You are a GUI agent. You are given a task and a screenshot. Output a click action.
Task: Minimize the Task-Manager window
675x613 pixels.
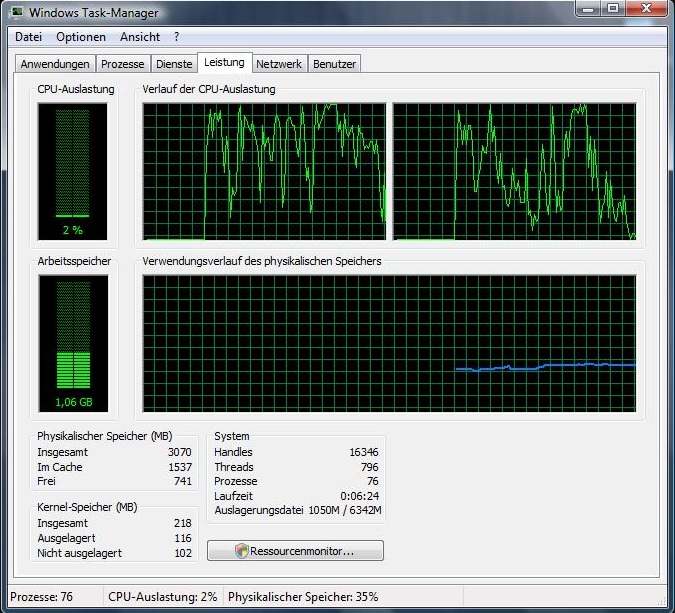588,9
